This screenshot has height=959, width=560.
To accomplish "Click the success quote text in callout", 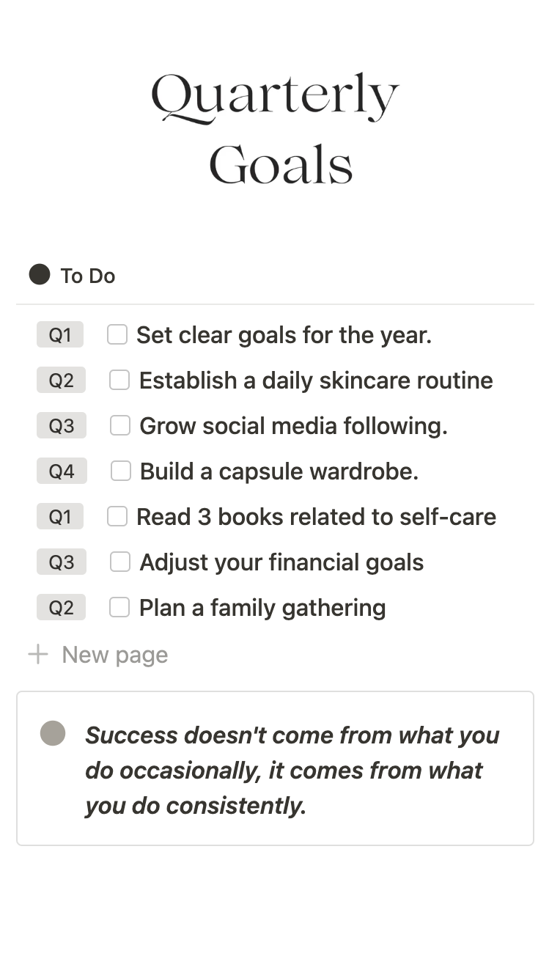I will 292,770.
